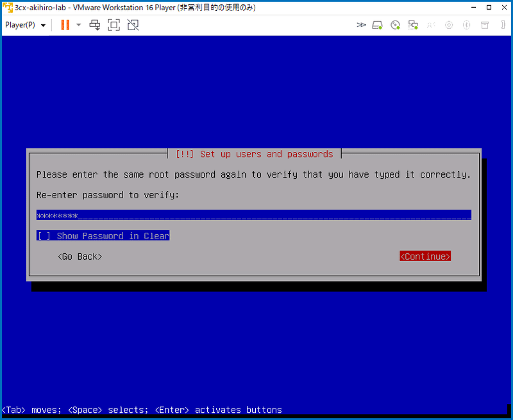Activate the <Continue> button
This screenshot has width=513, height=420.
(x=425, y=256)
